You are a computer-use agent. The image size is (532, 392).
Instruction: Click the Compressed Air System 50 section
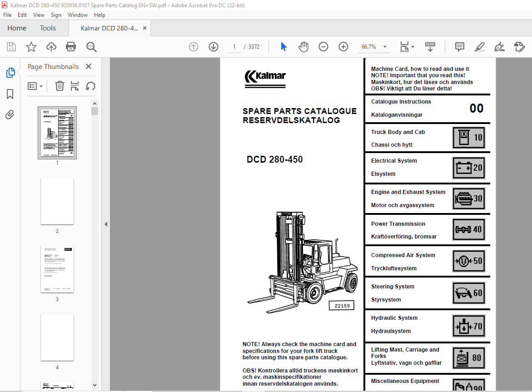pos(428,261)
